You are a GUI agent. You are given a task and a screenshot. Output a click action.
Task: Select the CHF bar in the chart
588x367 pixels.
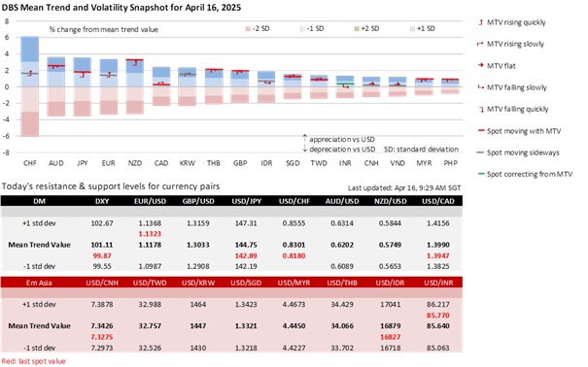click(x=29, y=86)
